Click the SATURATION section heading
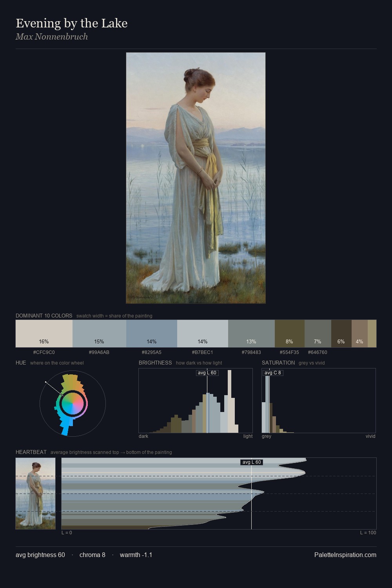The image size is (392, 588). point(278,363)
